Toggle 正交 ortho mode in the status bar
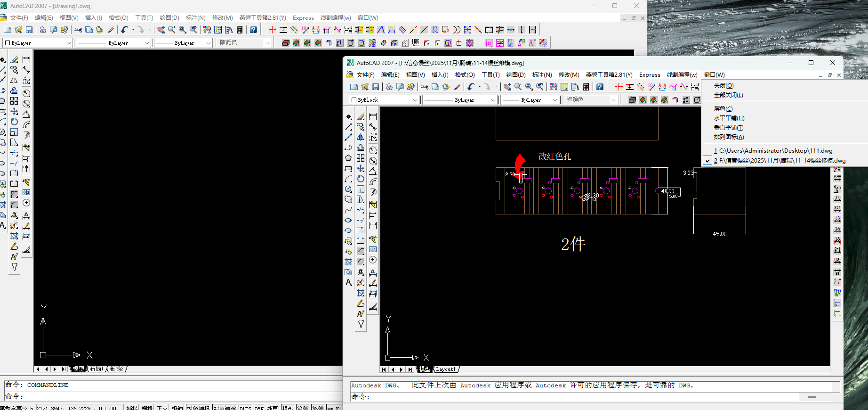Image resolution: width=868 pixels, height=410 pixels. 162,408
